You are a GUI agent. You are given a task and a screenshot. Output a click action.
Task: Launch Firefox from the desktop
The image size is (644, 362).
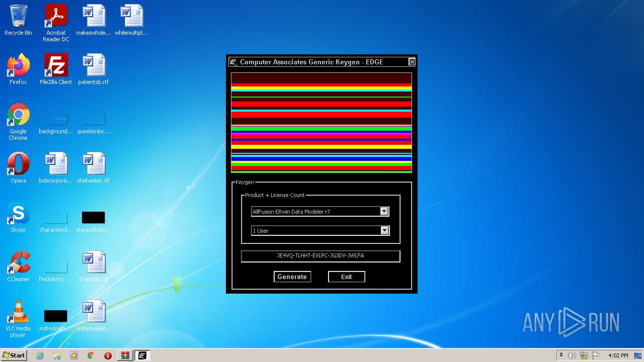(x=18, y=69)
